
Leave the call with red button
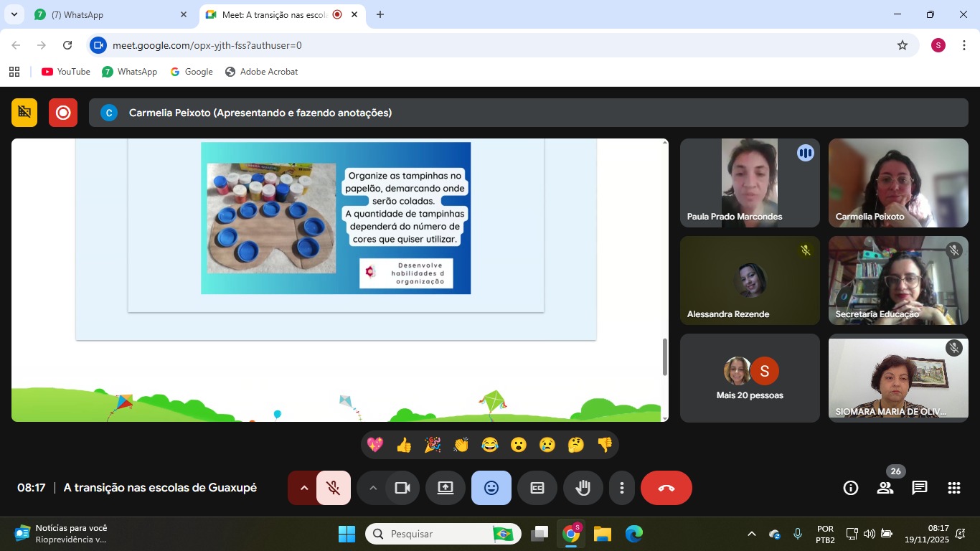666,488
